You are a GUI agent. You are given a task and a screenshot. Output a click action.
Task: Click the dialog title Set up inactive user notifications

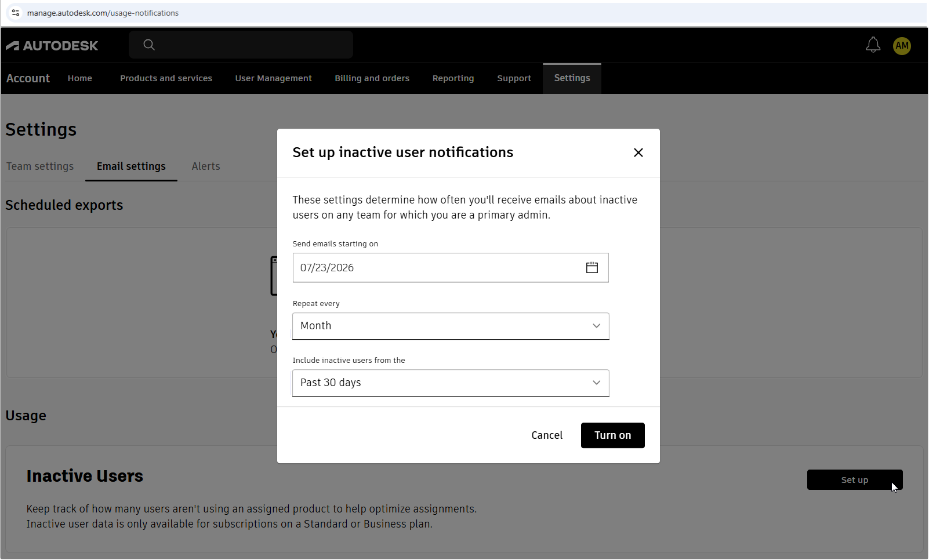tap(403, 152)
